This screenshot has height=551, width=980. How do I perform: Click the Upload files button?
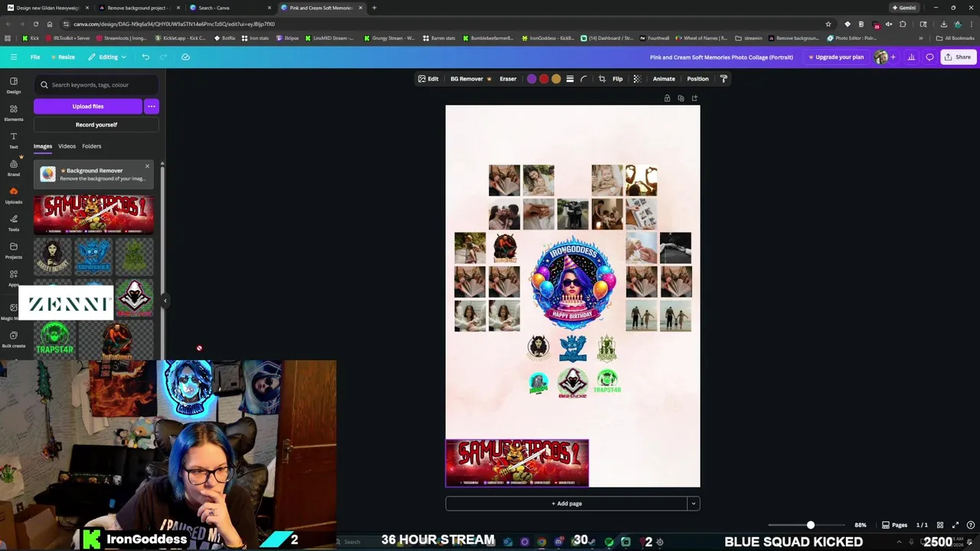pos(88,106)
